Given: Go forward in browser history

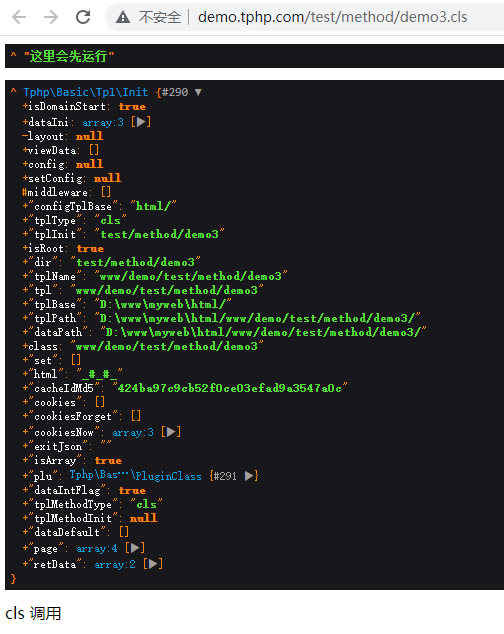Looking at the screenshot, I should 51,17.
